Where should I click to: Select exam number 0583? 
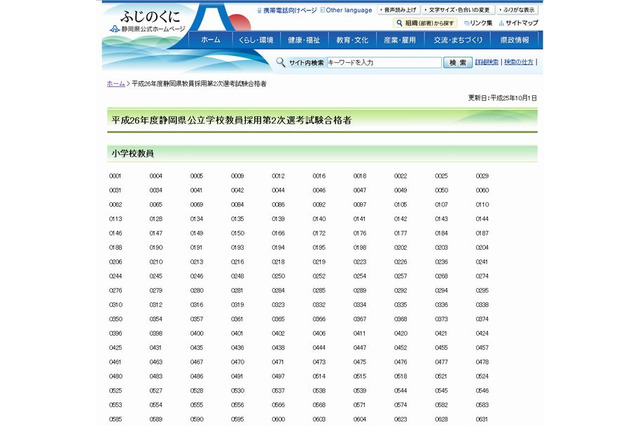(482, 404)
